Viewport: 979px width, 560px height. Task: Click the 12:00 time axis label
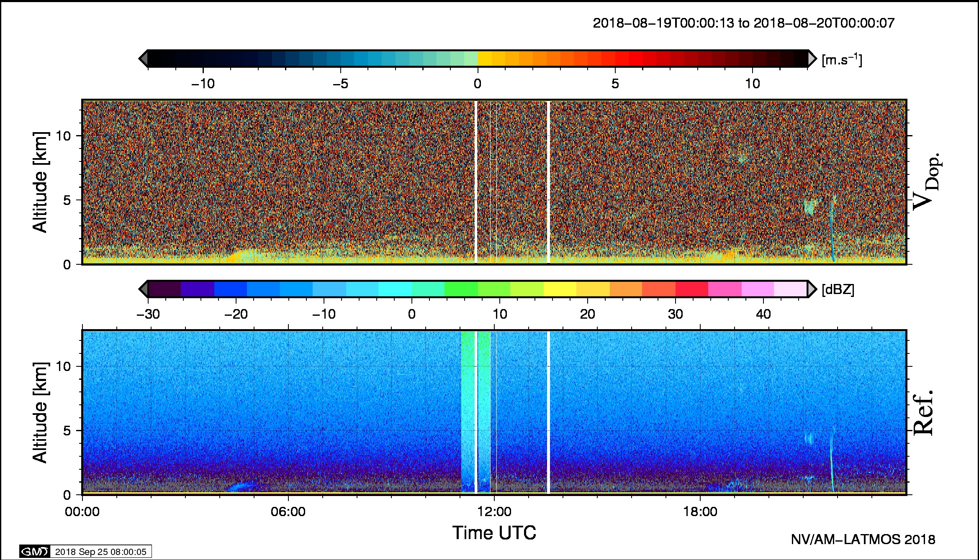(x=494, y=511)
